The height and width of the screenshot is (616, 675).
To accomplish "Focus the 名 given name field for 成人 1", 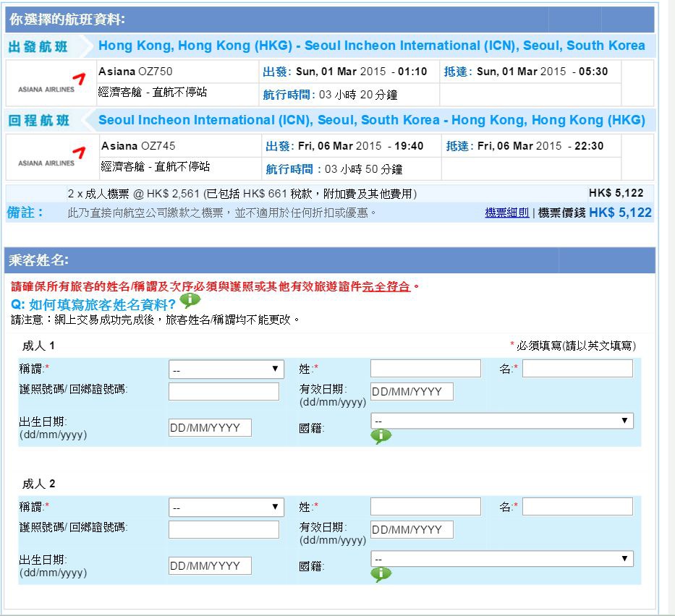I will (578, 369).
